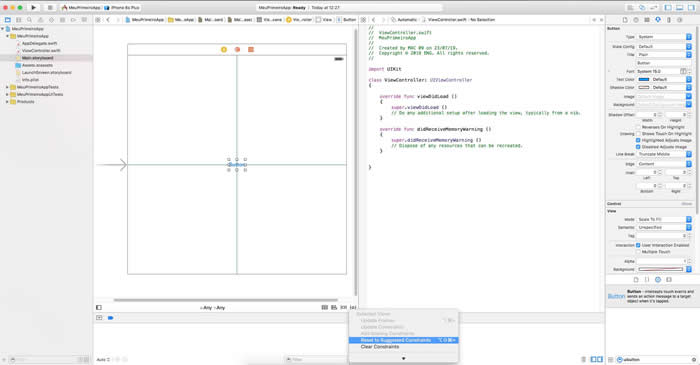
Task: Open the Line Break dropdown
Action: (664, 154)
